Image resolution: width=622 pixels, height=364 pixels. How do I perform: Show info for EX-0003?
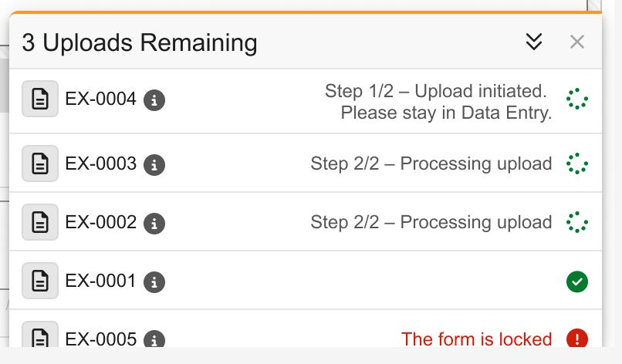coord(155,164)
